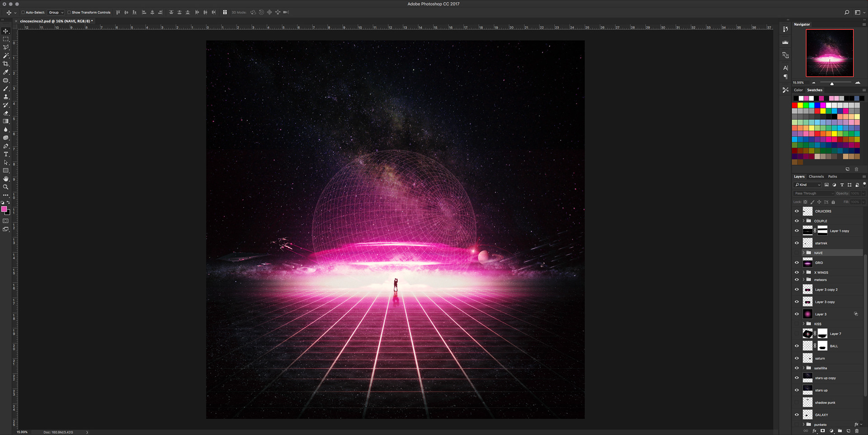Show the shadow punk layer
This screenshot has height=435, width=868.
797,402
